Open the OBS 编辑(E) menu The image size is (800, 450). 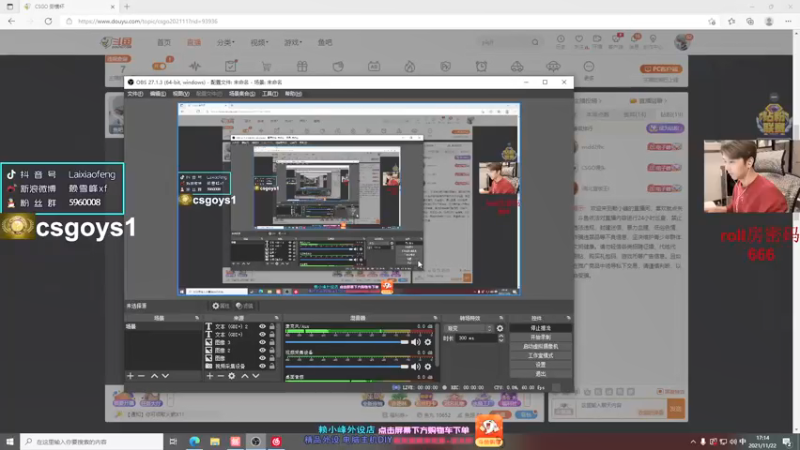[x=158, y=94]
